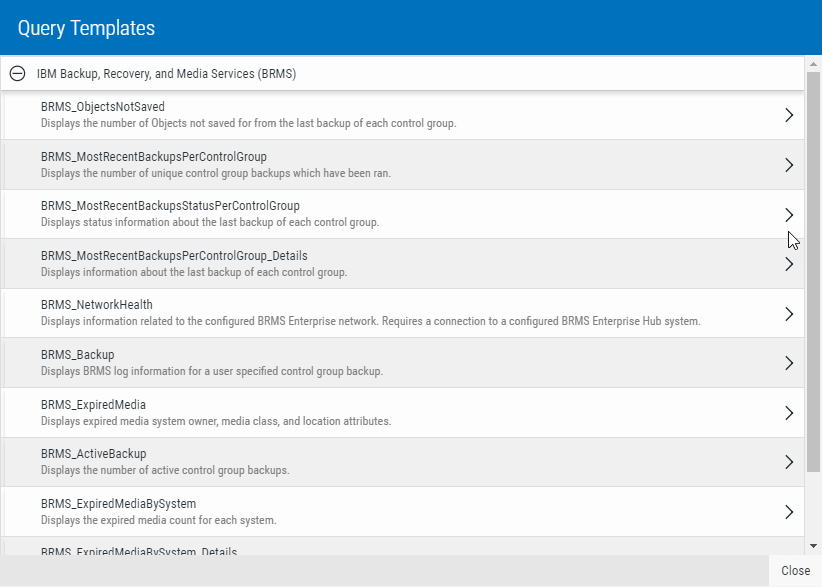Click description 'Displays expired media system owner'
Image resolution: width=822 pixels, height=587 pixels.
216,421
